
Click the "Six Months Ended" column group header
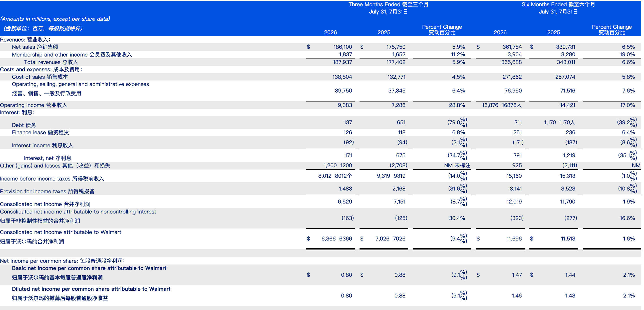(558, 8)
